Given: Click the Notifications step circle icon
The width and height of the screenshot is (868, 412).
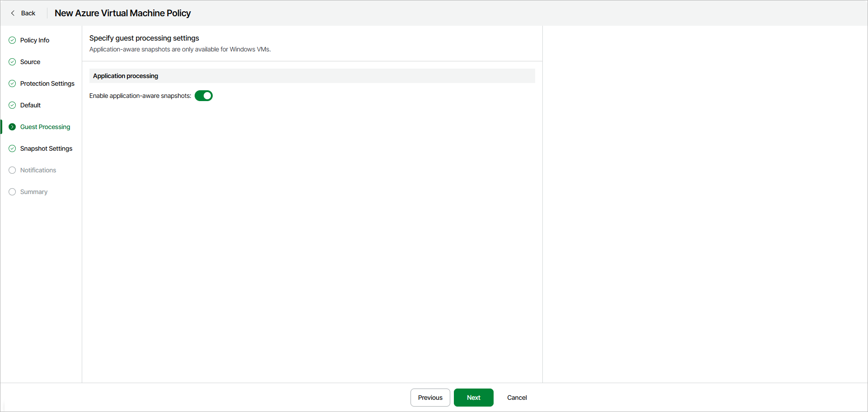Looking at the screenshot, I should pyautogui.click(x=12, y=170).
